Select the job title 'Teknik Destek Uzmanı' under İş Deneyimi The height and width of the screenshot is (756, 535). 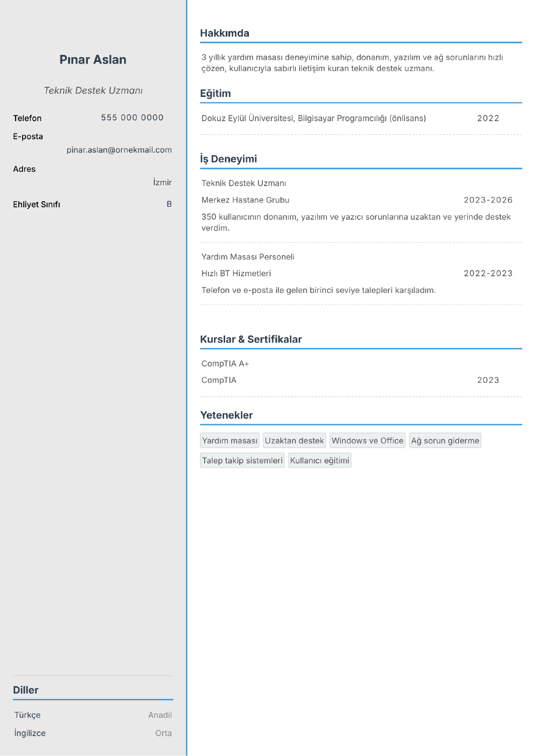244,183
